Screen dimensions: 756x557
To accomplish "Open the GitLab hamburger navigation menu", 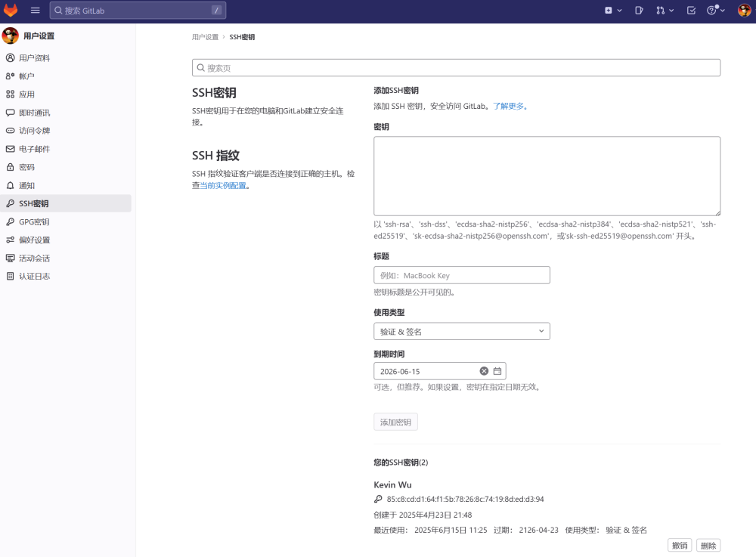I will [34, 11].
